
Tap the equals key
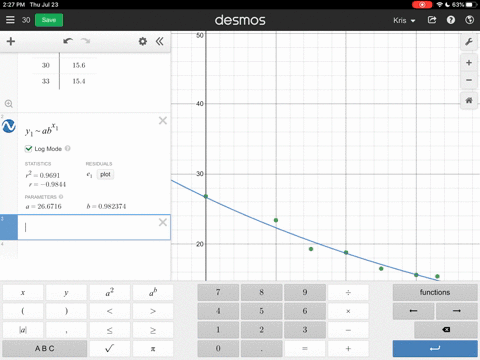tap(305, 349)
